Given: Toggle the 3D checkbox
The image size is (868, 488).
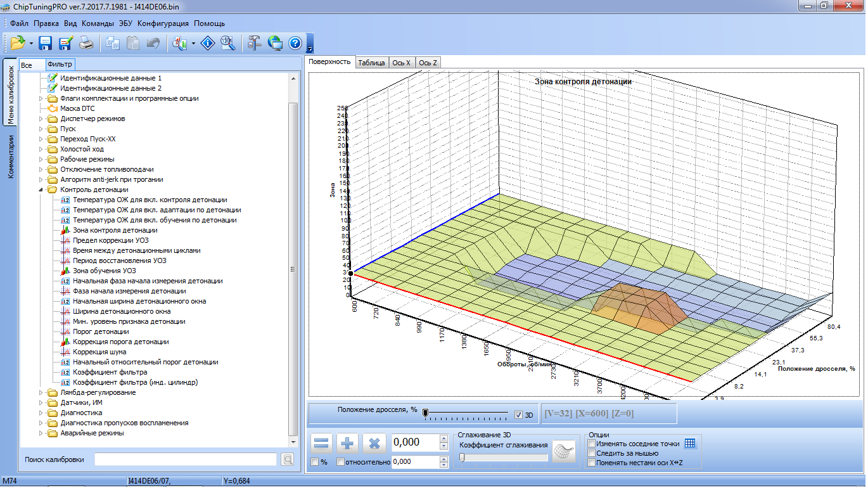Looking at the screenshot, I should pyautogui.click(x=518, y=415).
